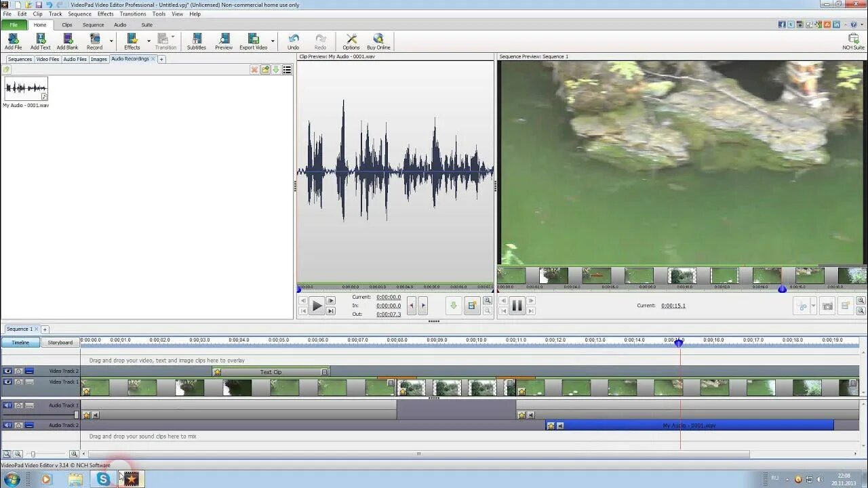Click the list view icon in the clip bin
868x488 pixels.
pos(287,69)
